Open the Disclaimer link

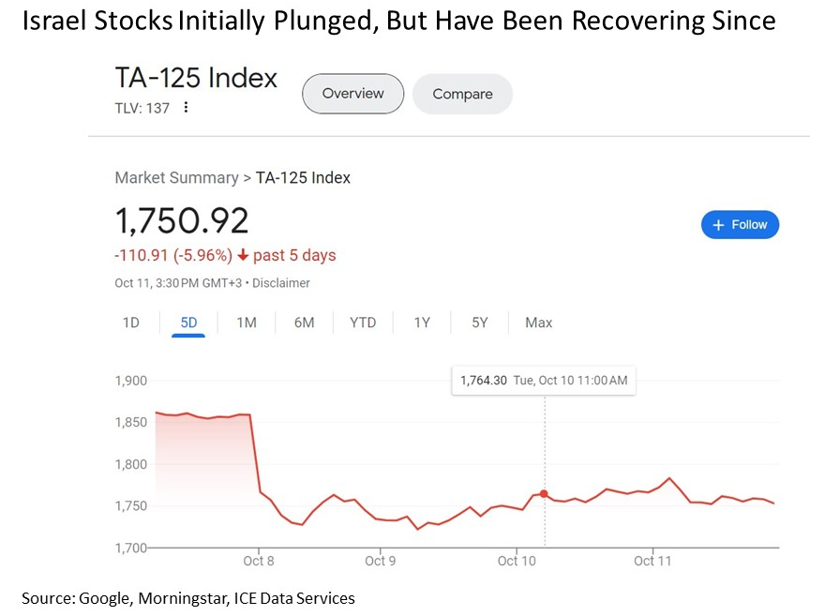tap(282, 283)
